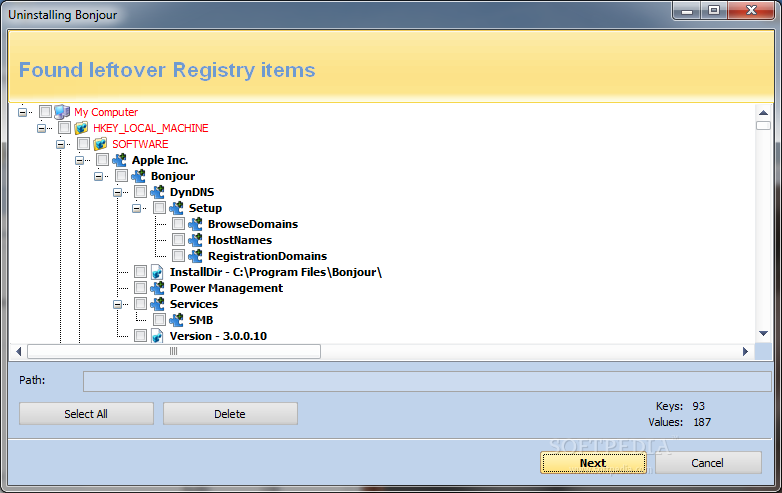Select InstallDir - C:\Program Files\Bonjour\ entry
Image resolution: width=782 pixels, height=493 pixels.
tap(276, 272)
